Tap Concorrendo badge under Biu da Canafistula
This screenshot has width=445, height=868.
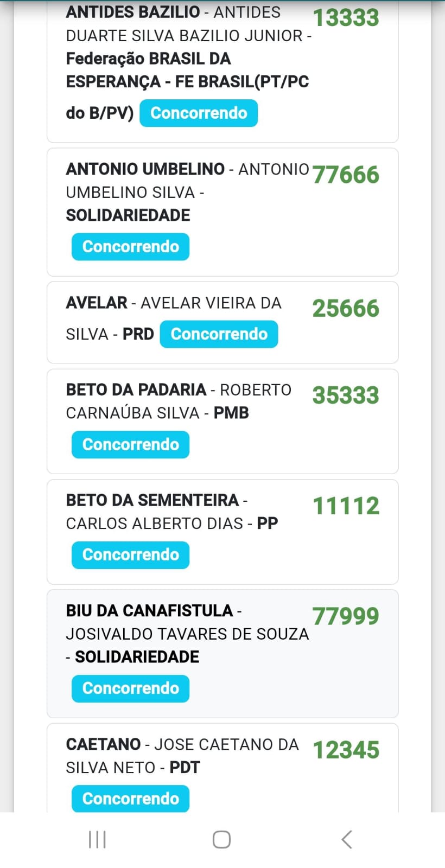click(x=130, y=688)
